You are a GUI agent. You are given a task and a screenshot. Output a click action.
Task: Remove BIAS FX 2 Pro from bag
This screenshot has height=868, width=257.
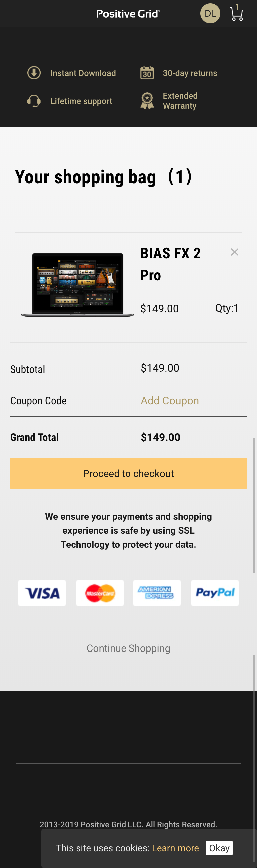tap(234, 252)
